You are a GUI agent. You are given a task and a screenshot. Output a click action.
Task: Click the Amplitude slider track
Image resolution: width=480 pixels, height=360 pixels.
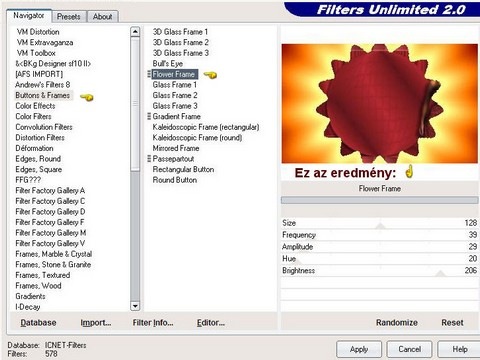pos(380,247)
